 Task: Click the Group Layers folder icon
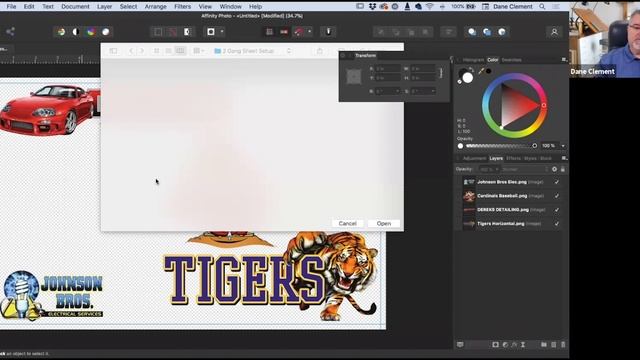(544, 345)
